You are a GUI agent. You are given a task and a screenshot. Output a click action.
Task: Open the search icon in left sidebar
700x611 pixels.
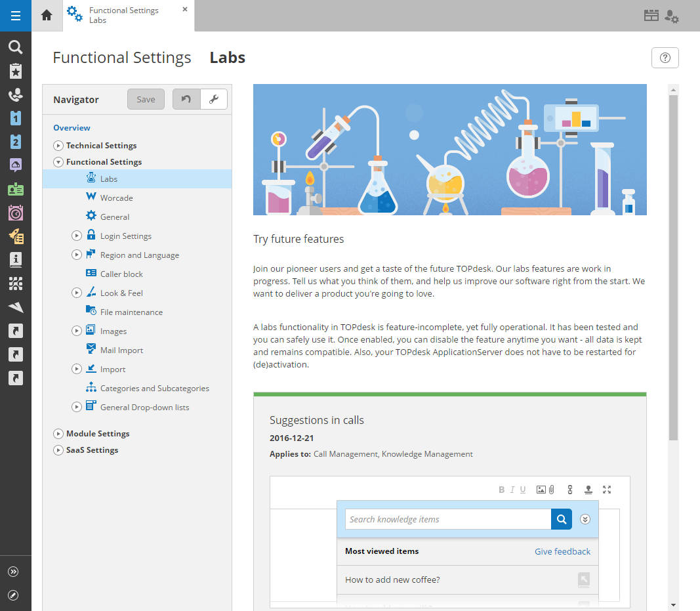click(x=15, y=47)
